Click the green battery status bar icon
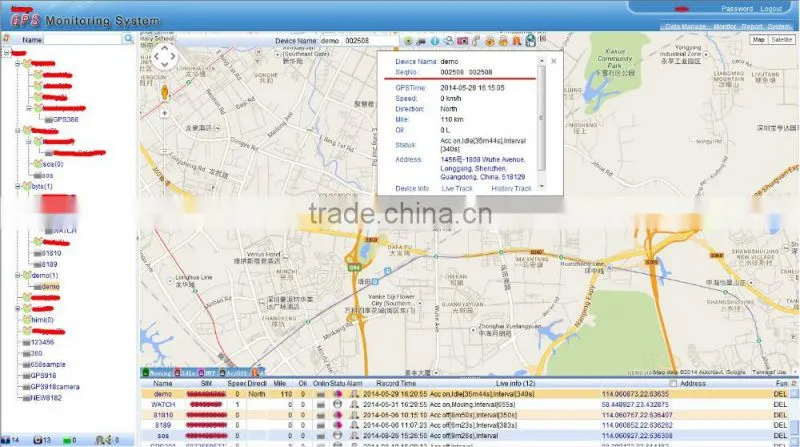The image size is (800, 447). click(67, 440)
